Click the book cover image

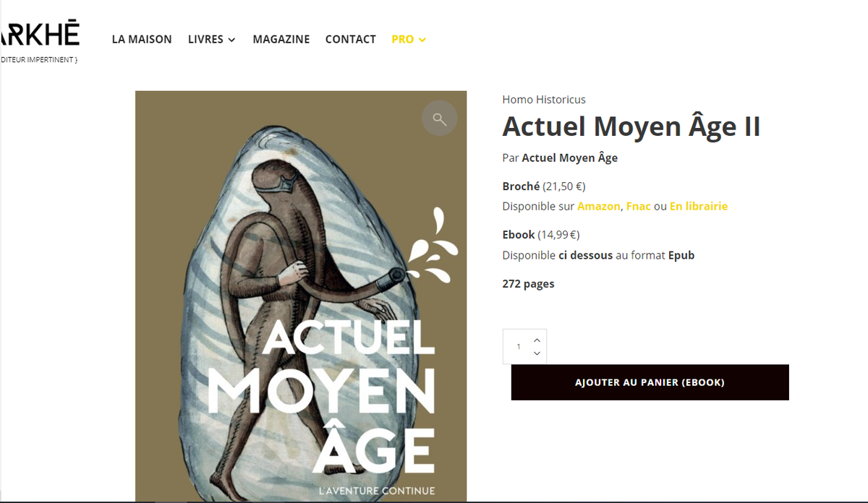point(301,296)
